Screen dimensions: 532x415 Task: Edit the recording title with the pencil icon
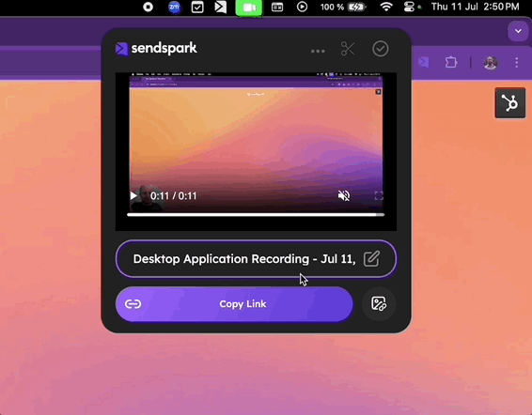click(x=371, y=259)
